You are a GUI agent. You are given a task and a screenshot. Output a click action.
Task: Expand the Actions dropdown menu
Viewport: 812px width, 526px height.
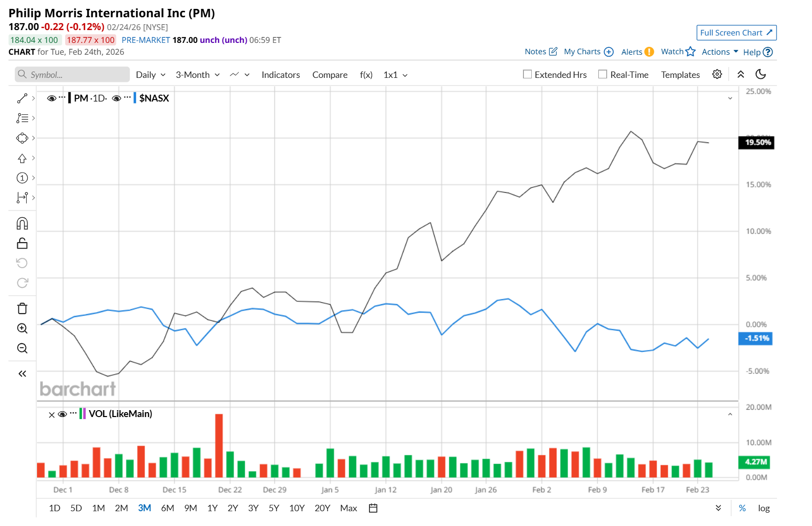pyautogui.click(x=720, y=52)
